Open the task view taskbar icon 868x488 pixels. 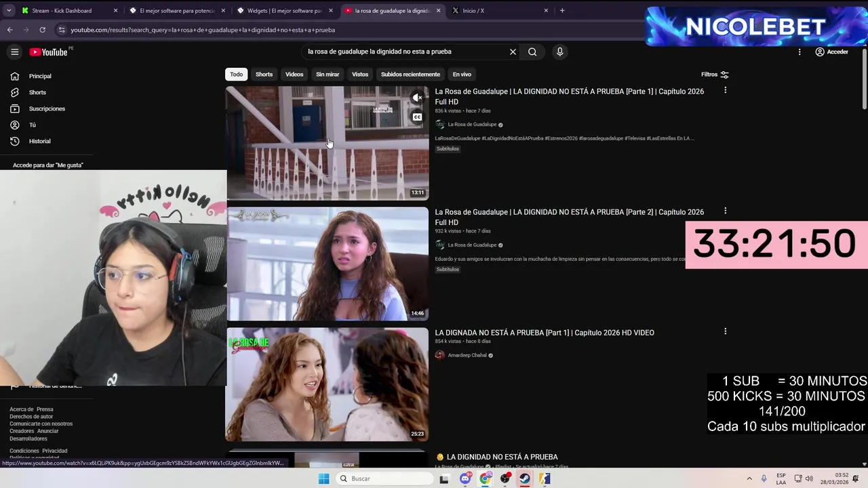click(x=444, y=479)
